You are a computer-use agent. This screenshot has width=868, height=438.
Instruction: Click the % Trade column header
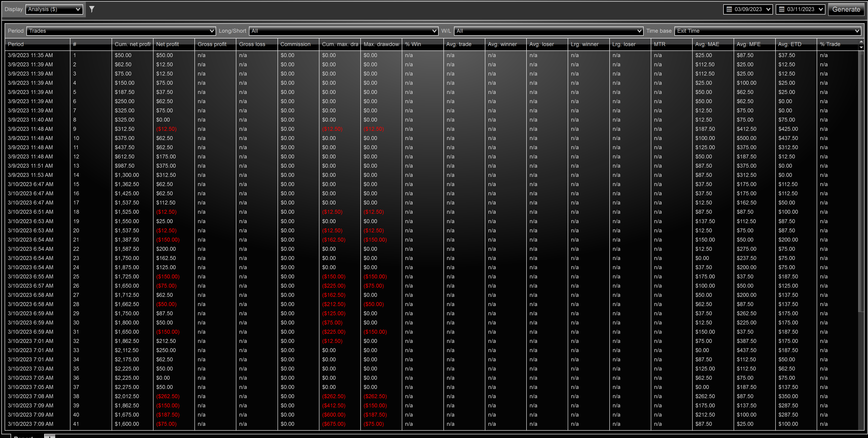tap(837, 44)
